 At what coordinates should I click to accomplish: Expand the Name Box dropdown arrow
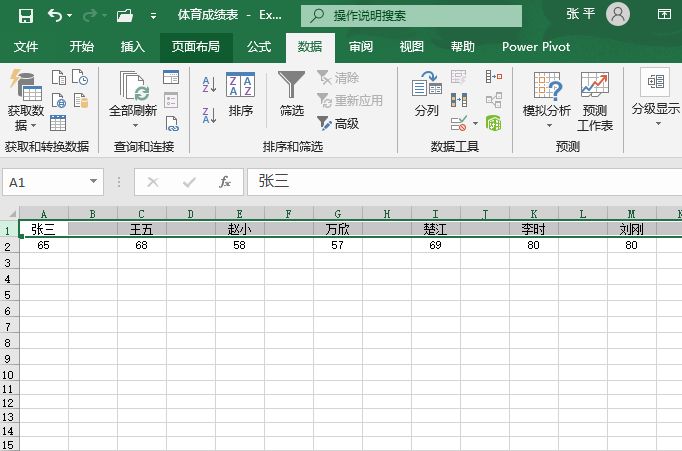93,181
